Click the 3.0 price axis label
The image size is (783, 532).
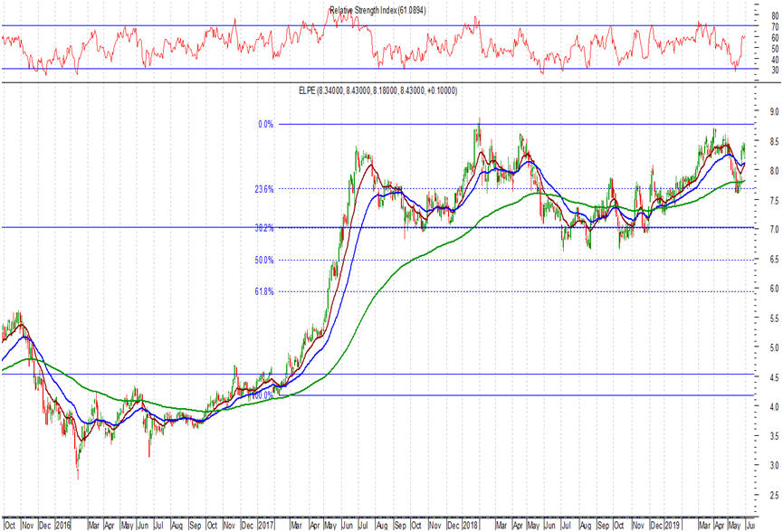(774, 466)
